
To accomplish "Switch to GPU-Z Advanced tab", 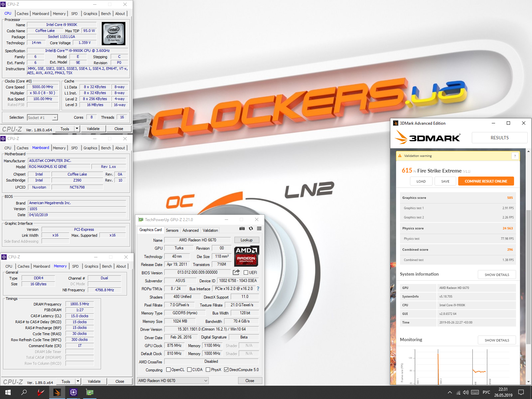I will tap(191, 230).
